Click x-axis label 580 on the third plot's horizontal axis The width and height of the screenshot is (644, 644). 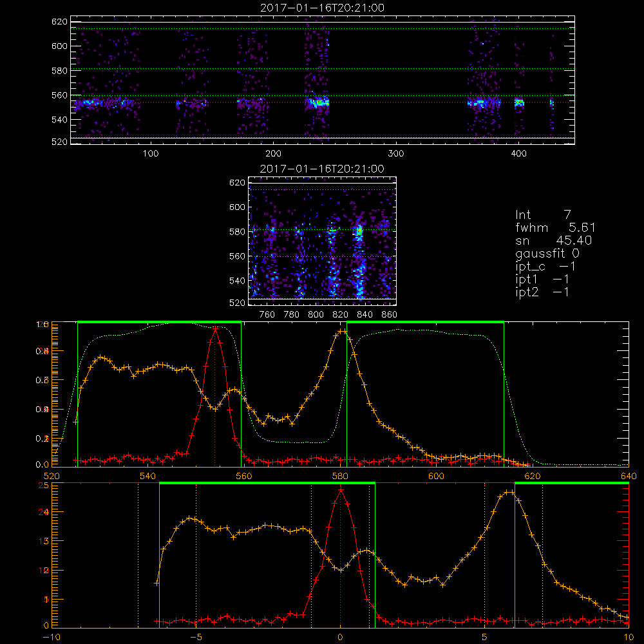(x=340, y=476)
